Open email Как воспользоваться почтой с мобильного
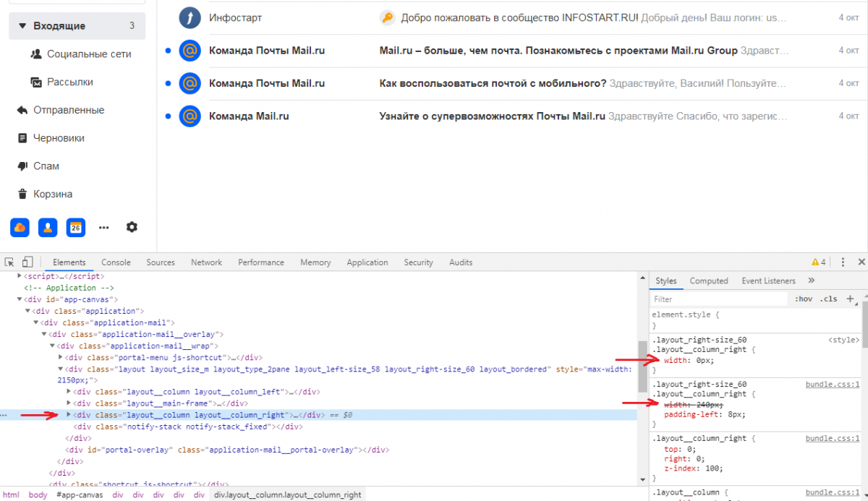Image resolution: width=868 pixels, height=501 pixels. point(493,83)
